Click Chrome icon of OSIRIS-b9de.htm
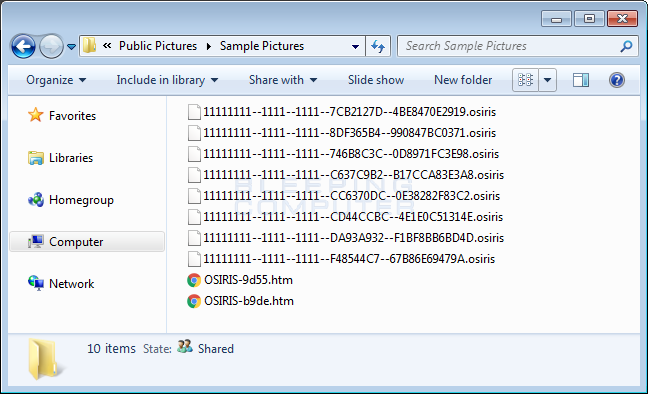Viewport: 648px width, 394px height. click(194, 301)
